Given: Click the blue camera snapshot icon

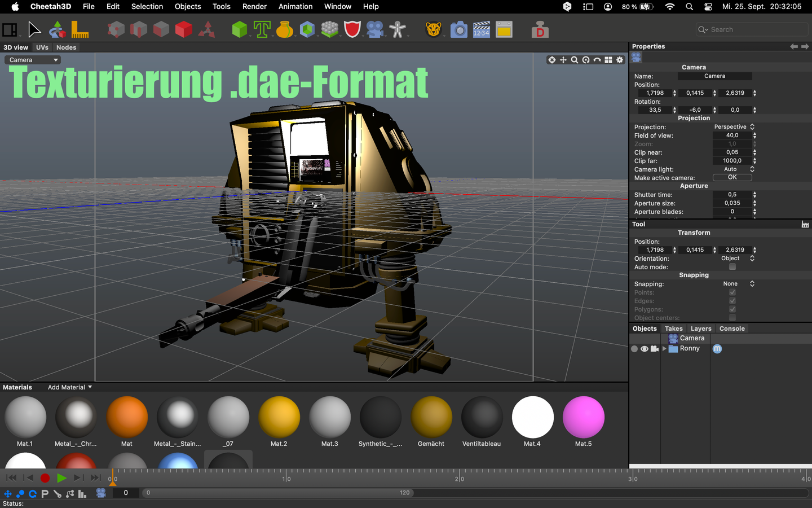Looking at the screenshot, I should (459, 29).
